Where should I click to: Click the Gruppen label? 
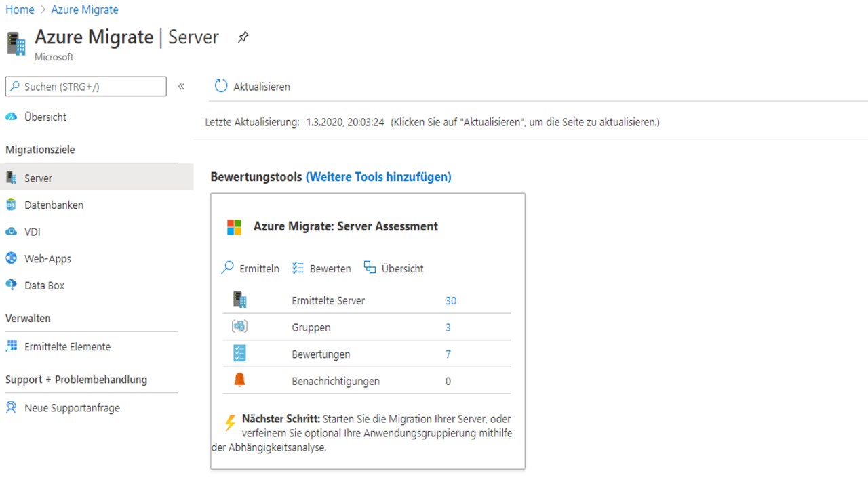[311, 327]
